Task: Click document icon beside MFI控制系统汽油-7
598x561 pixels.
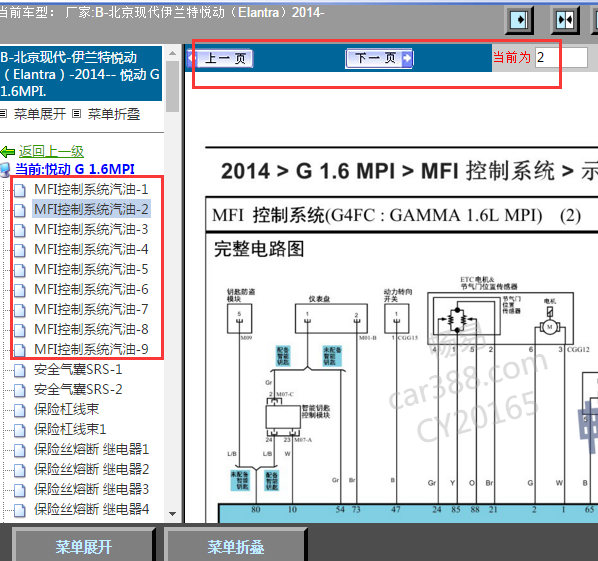Action: (x=20, y=310)
